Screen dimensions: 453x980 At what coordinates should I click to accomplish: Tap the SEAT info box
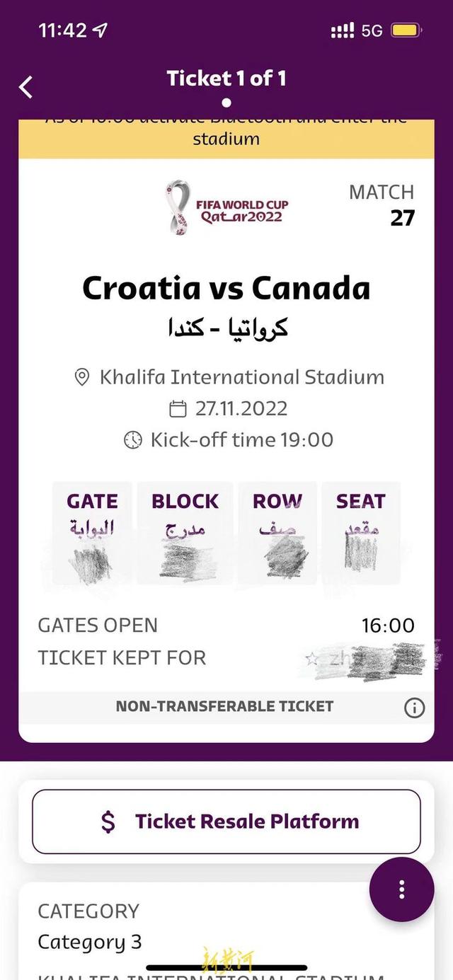(x=361, y=533)
